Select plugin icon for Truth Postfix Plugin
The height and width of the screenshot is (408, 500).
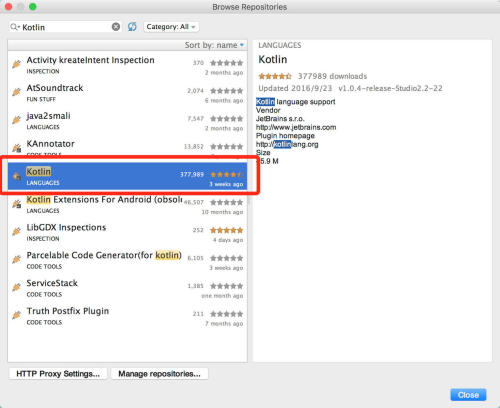click(x=17, y=315)
